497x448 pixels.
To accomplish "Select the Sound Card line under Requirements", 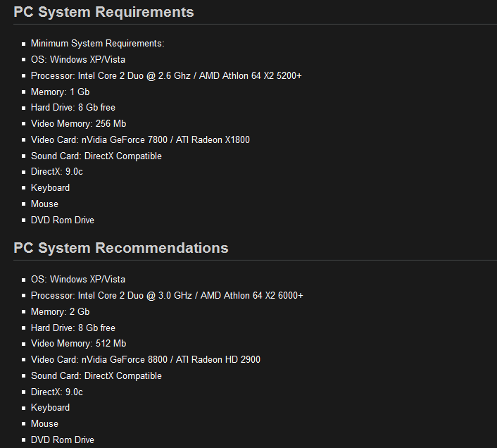I will (96, 156).
